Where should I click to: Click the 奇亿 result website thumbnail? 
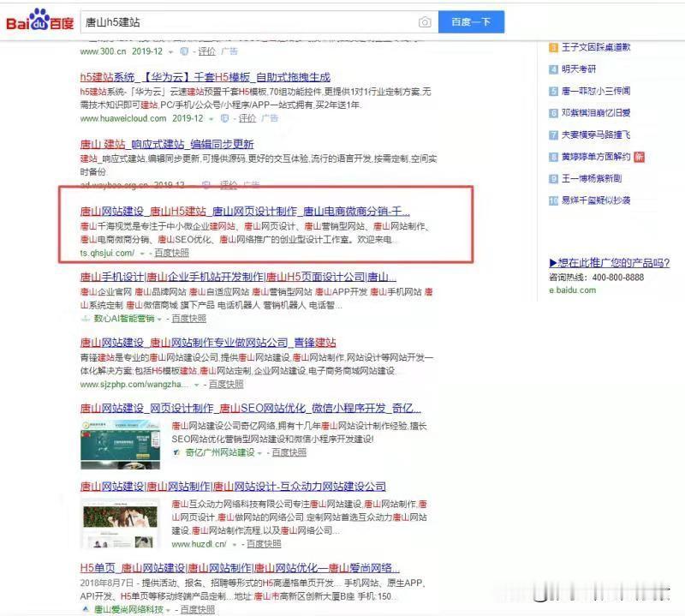(121, 445)
